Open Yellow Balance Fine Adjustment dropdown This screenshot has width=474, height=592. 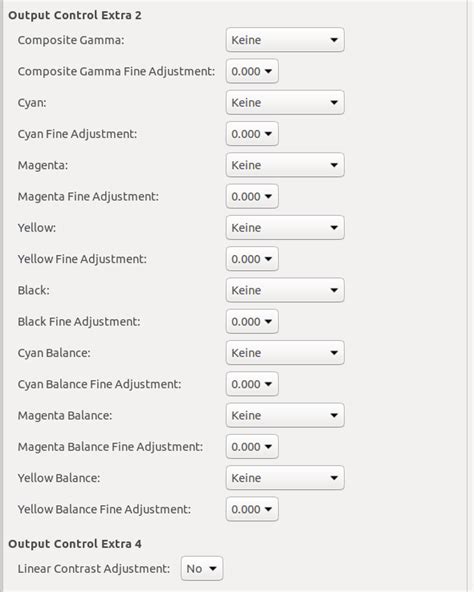point(252,509)
